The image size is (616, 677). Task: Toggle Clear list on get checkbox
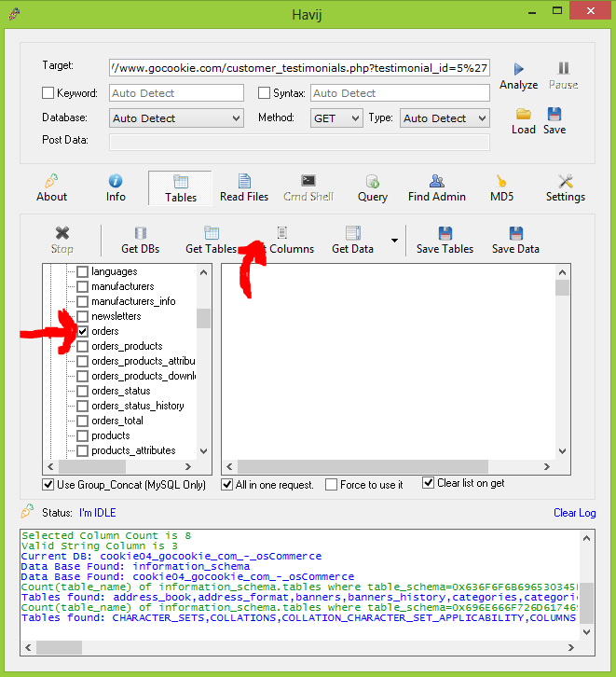[x=428, y=483]
